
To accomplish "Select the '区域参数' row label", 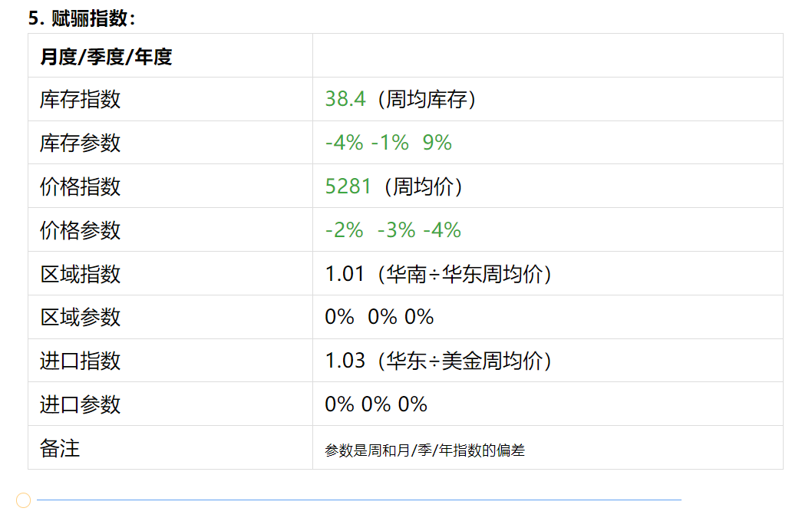I will 81,317.
